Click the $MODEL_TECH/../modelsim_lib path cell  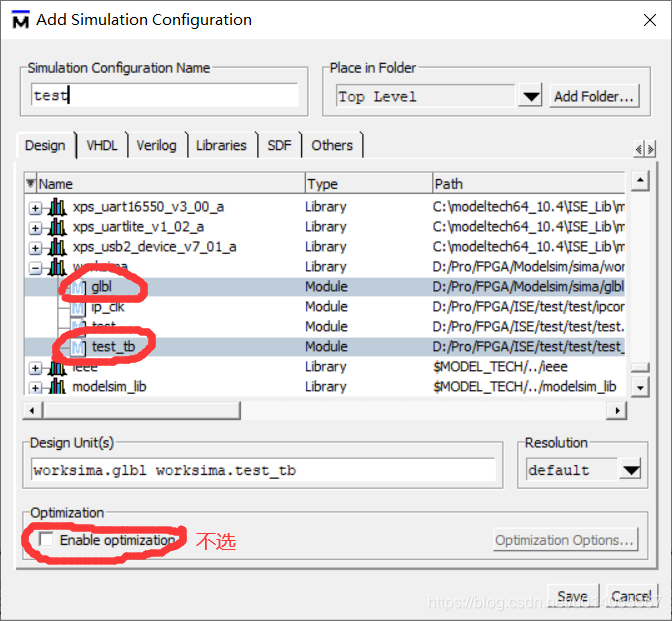(x=525, y=387)
